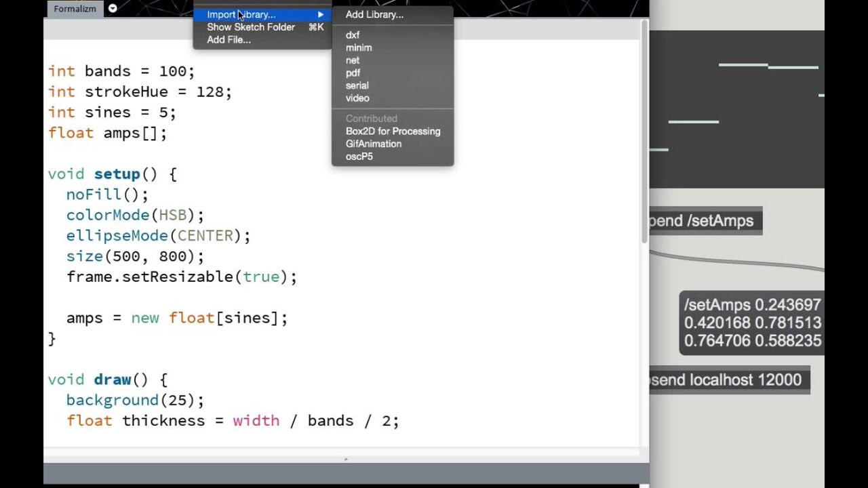Image resolution: width=868 pixels, height=488 pixels.
Task: Click the 'float thickness = width / bands / 2;' line
Action: click(233, 421)
